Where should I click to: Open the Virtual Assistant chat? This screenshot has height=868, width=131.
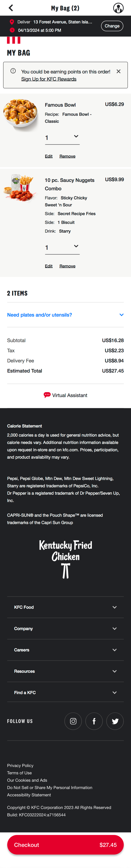(66, 395)
